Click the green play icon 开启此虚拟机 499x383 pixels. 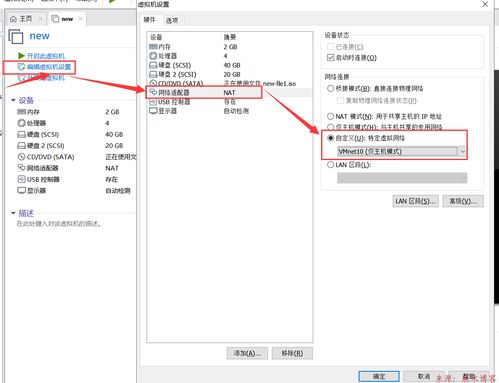point(21,55)
